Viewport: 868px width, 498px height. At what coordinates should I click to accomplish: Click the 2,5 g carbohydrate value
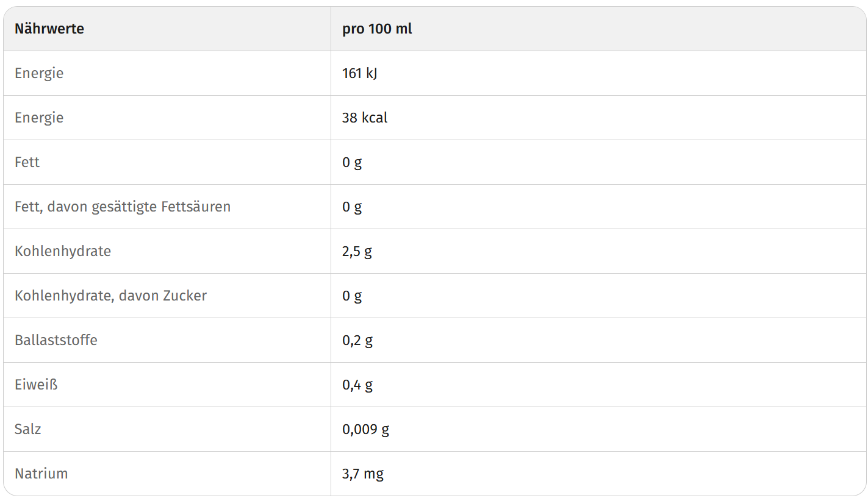(357, 251)
